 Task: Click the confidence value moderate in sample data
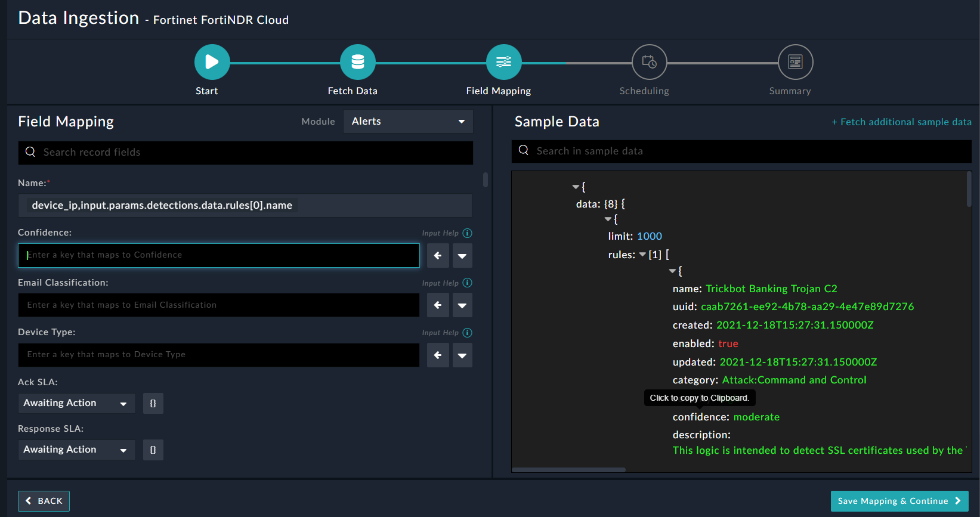(756, 417)
